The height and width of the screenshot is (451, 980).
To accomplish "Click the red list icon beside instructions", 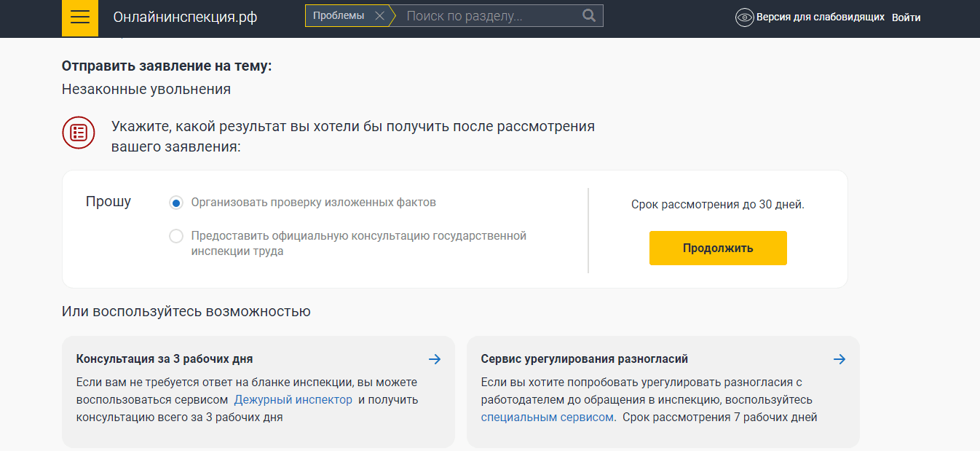I will pyautogui.click(x=79, y=133).
